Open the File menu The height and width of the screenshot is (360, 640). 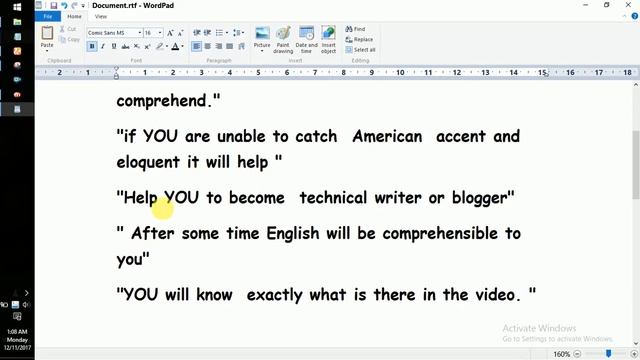[x=48, y=17]
